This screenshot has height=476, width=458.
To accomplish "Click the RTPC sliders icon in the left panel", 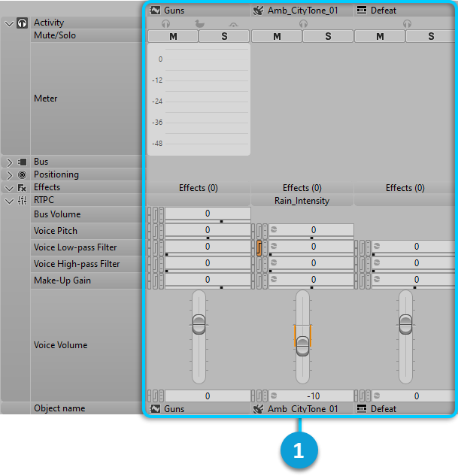I will pyautogui.click(x=23, y=201).
